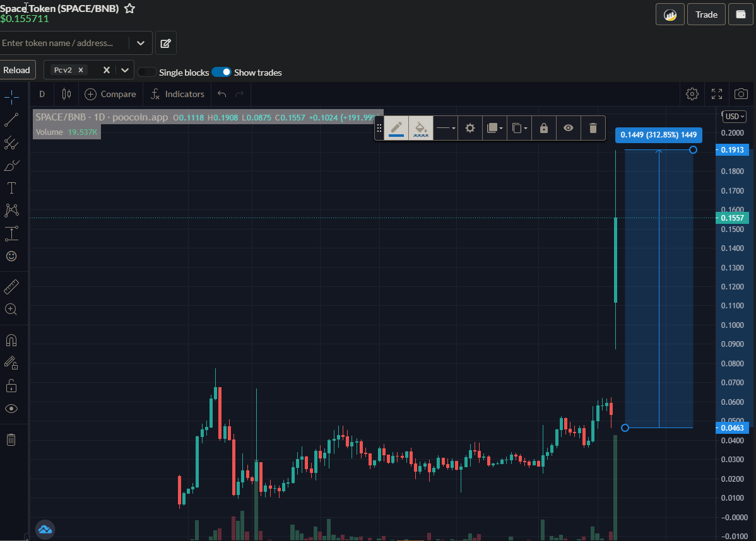756x541 pixels.
Task: Open chart settings with the gear icon
Action: pos(692,93)
